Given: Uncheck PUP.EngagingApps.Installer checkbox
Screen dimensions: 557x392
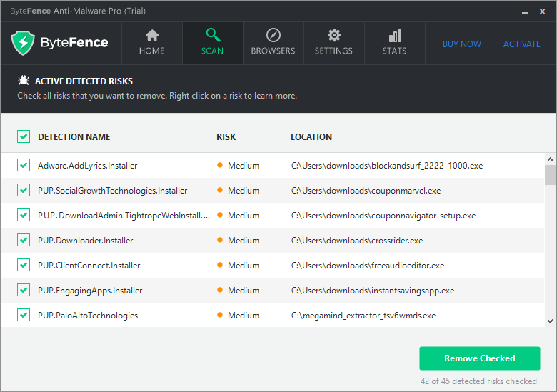Looking at the screenshot, I should click(24, 290).
